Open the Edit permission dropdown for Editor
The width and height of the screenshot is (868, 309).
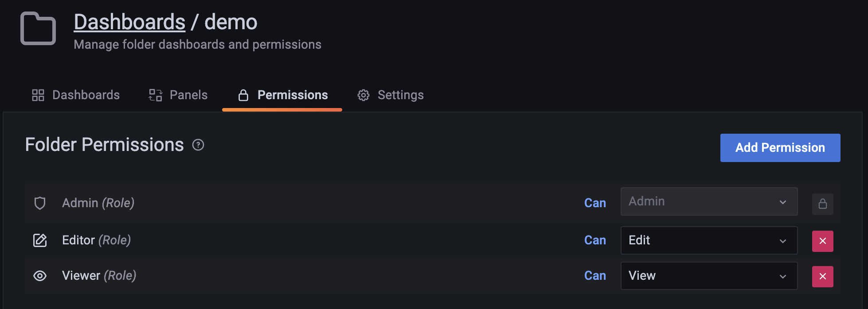[708, 240]
